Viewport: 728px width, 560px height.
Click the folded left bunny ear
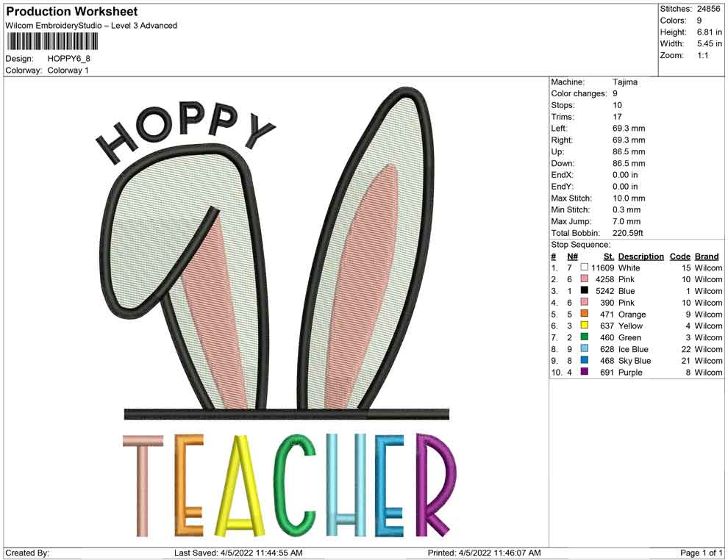(x=186, y=276)
